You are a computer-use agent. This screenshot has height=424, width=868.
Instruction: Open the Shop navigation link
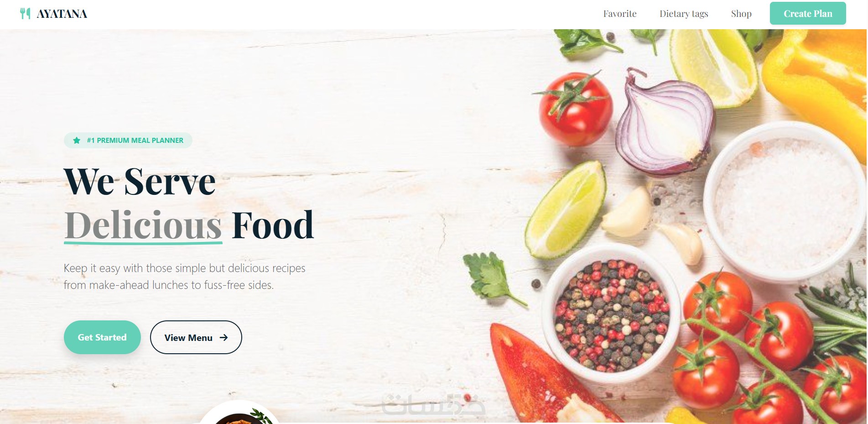click(x=741, y=14)
